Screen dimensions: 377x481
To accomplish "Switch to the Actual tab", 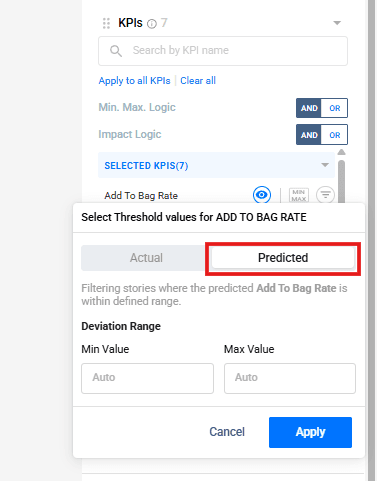I will point(146,258).
